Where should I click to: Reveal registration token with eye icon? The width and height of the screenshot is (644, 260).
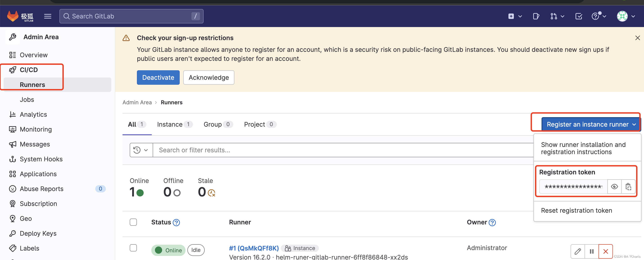(x=614, y=186)
